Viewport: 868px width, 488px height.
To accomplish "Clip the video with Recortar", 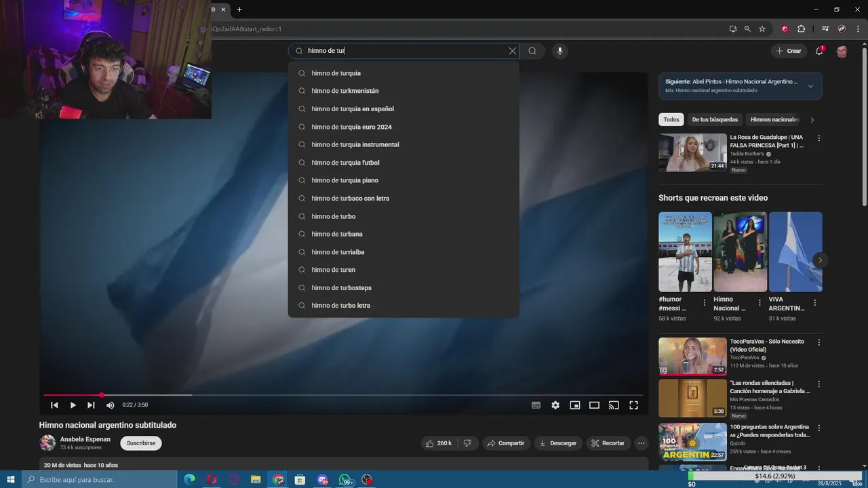I will (608, 443).
